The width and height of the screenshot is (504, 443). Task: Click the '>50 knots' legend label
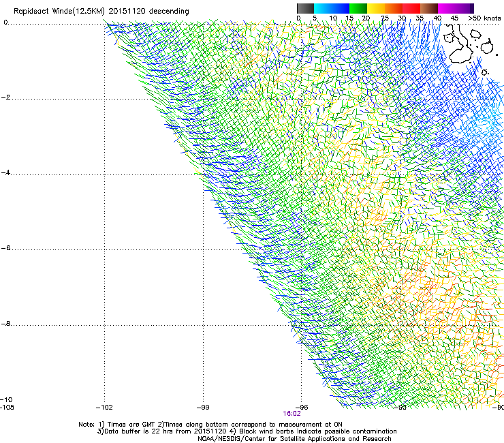484,18
